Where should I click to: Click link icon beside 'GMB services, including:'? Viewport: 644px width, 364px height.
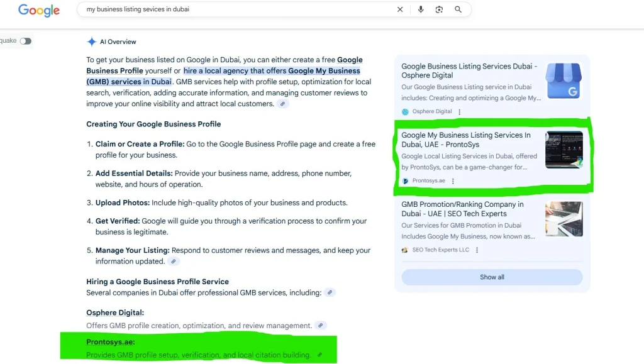coord(330,292)
